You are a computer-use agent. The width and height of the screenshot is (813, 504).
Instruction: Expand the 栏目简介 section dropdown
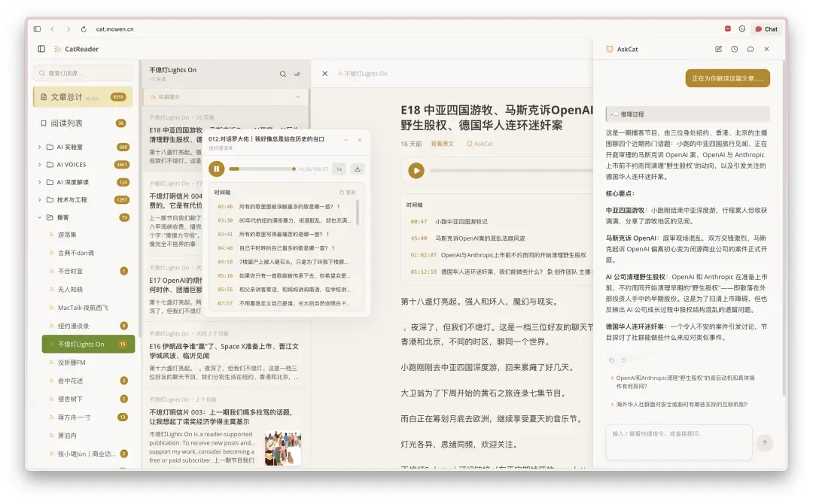pos(225,97)
